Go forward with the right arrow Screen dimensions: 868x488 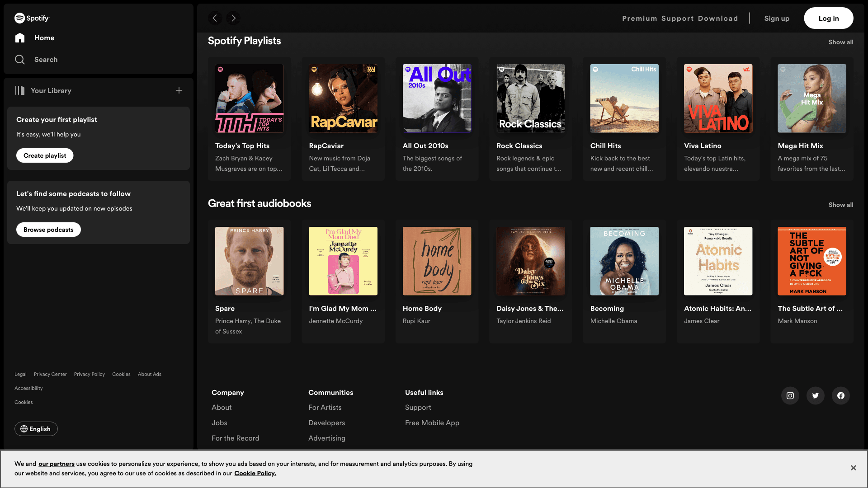pyautogui.click(x=233, y=18)
